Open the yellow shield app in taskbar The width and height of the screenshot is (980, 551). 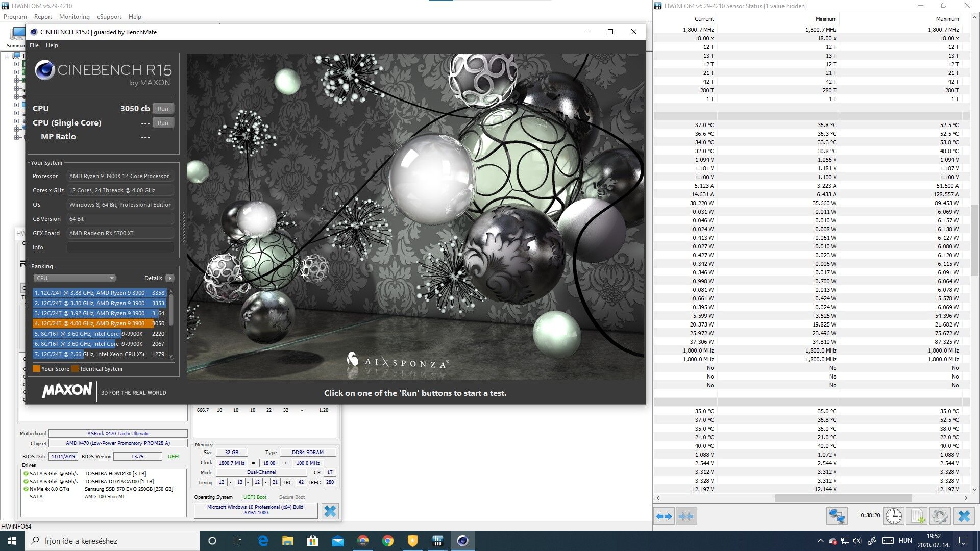[x=413, y=541]
